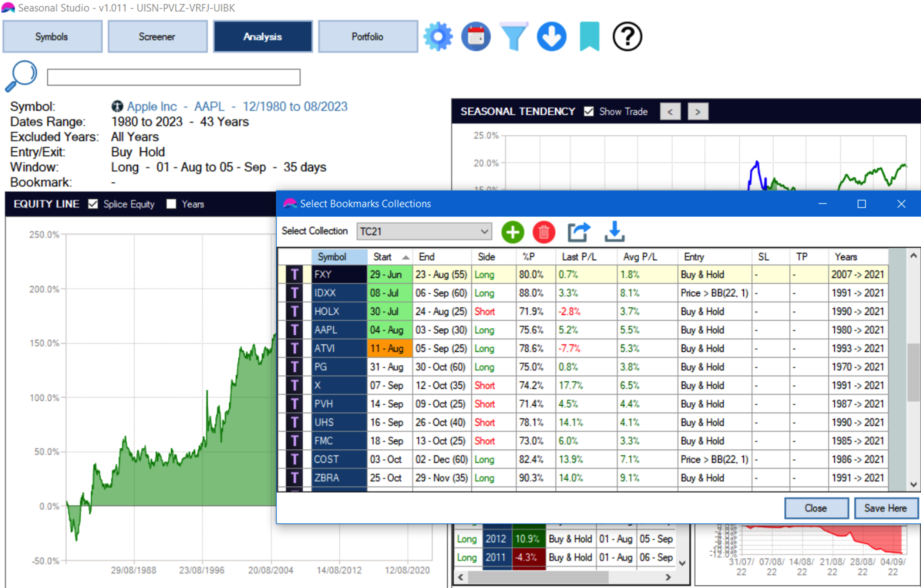Sort by the Years column header
The height and width of the screenshot is (588, 921).
click(x=858, y=257)
